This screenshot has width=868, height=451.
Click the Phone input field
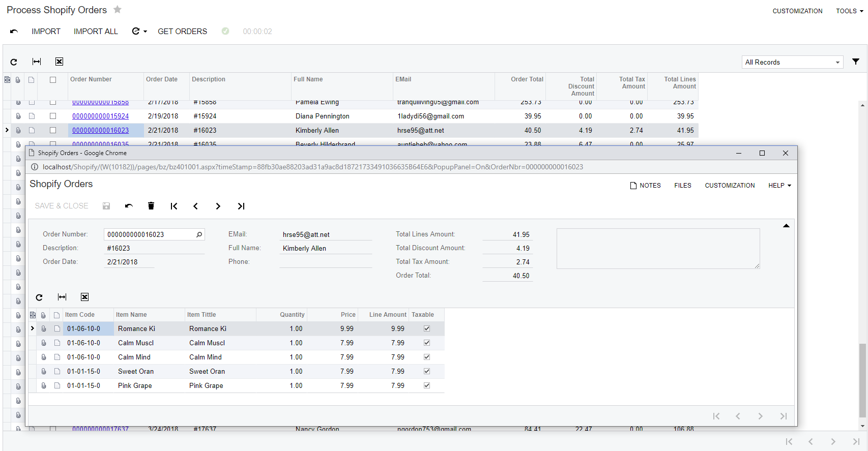pos(326,262)
